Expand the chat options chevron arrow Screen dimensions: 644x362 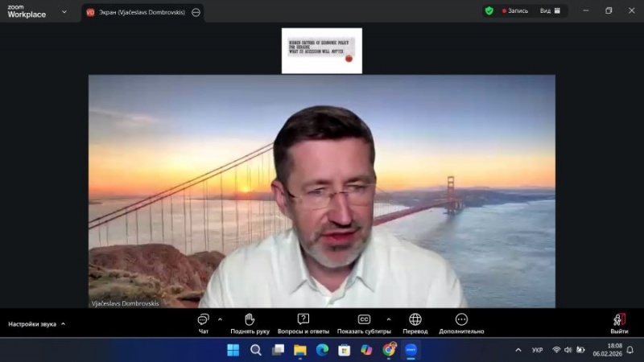[220, 319]
